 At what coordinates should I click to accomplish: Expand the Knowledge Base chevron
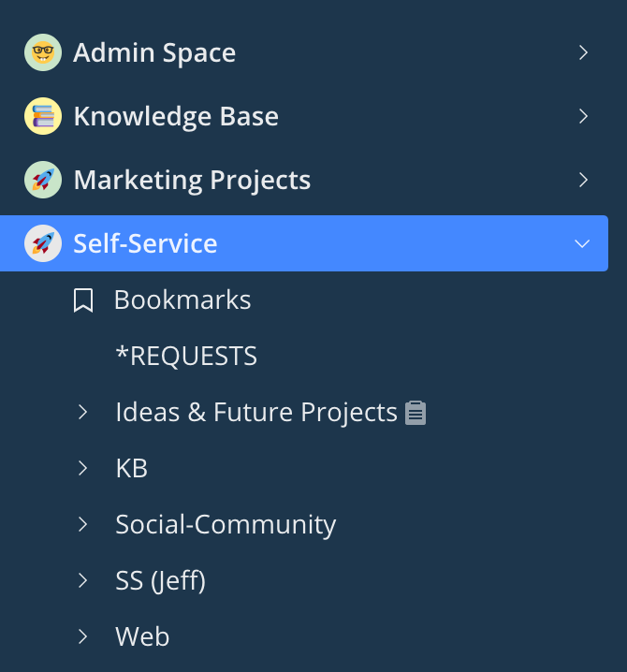coord(583,116)
